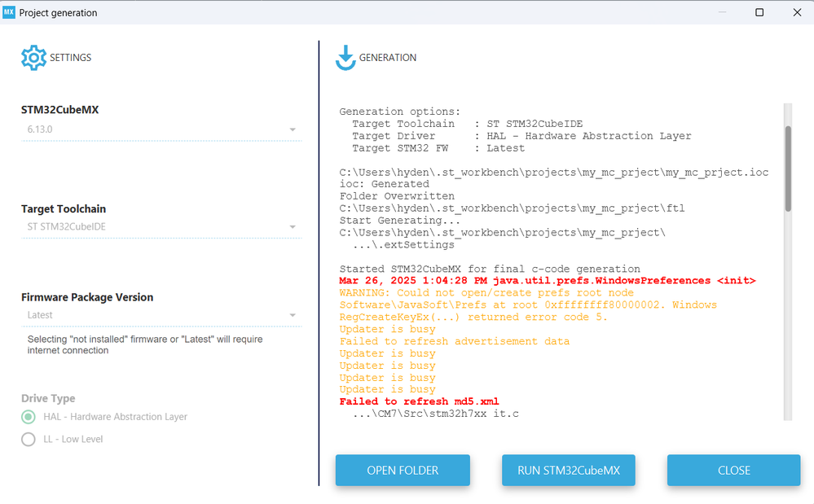Click the generation log scrollbar thumb
Image resolution: width=814 pixels, height=504 pixels.
coord(788,169)
